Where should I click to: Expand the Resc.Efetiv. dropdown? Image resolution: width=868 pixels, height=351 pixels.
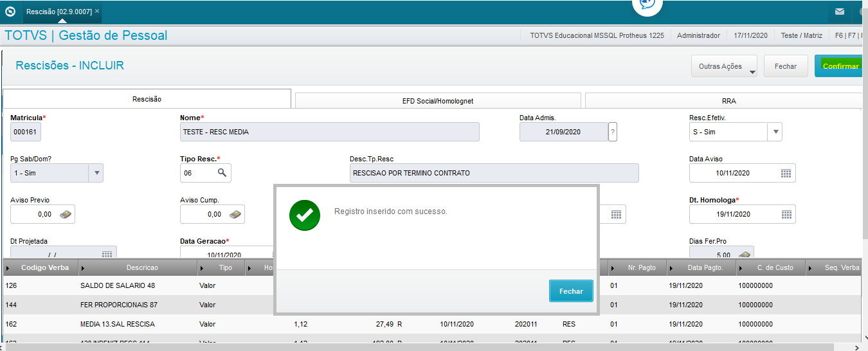click(775, 132)
